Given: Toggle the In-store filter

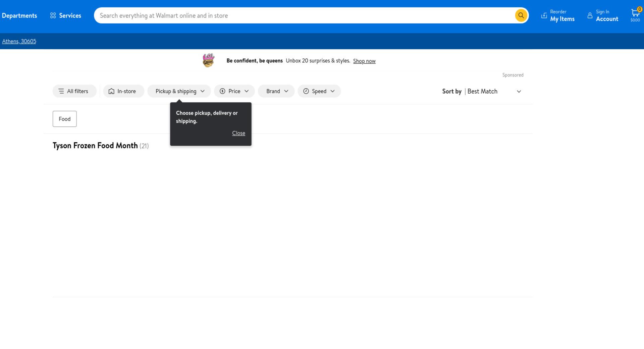Looking at the screenshot, I should tap(123, 91).
